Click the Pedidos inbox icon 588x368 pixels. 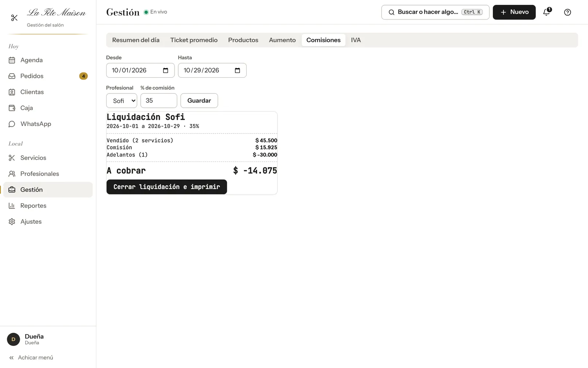click(12, 76)
